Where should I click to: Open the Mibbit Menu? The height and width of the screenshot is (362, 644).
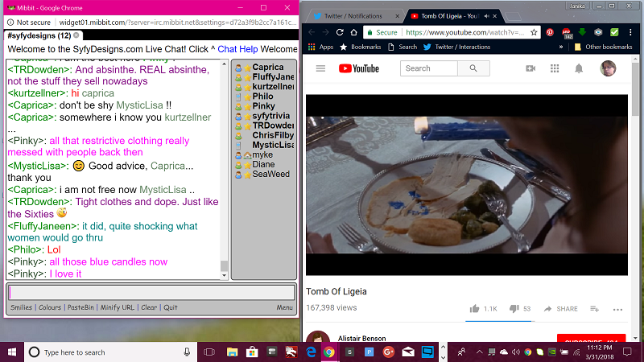tap(284, 307)
